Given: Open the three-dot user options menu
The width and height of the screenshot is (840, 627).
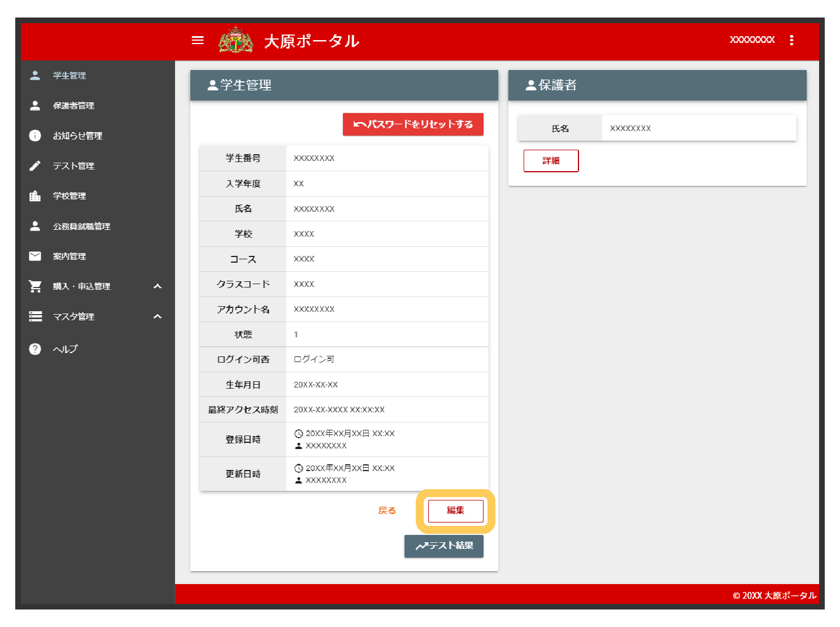Looking at the screenshot, I should click(x=791, y=40).
